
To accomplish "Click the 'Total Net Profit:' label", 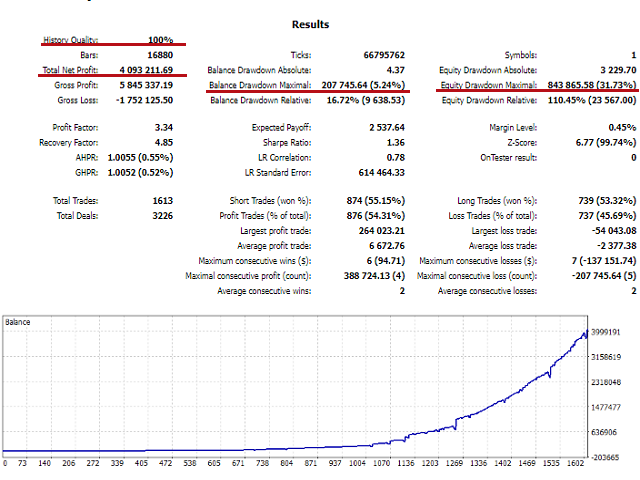I will click(70, 70).
